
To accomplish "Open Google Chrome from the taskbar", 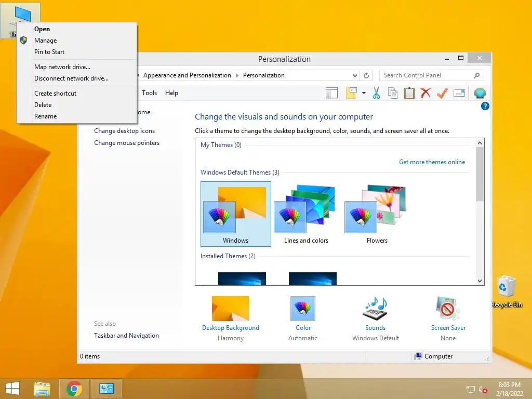I will (x=74, y=389).
